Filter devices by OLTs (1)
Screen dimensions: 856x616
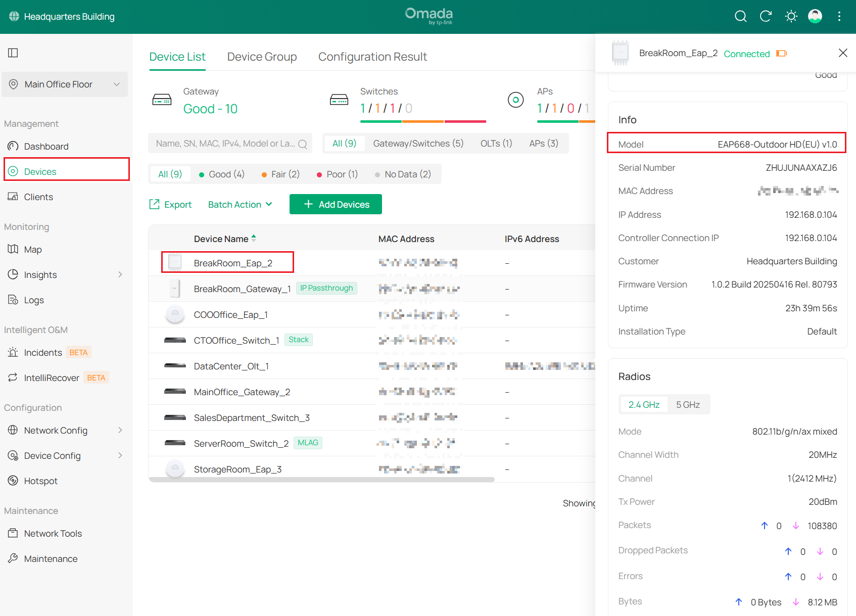(x=496, y=144)
